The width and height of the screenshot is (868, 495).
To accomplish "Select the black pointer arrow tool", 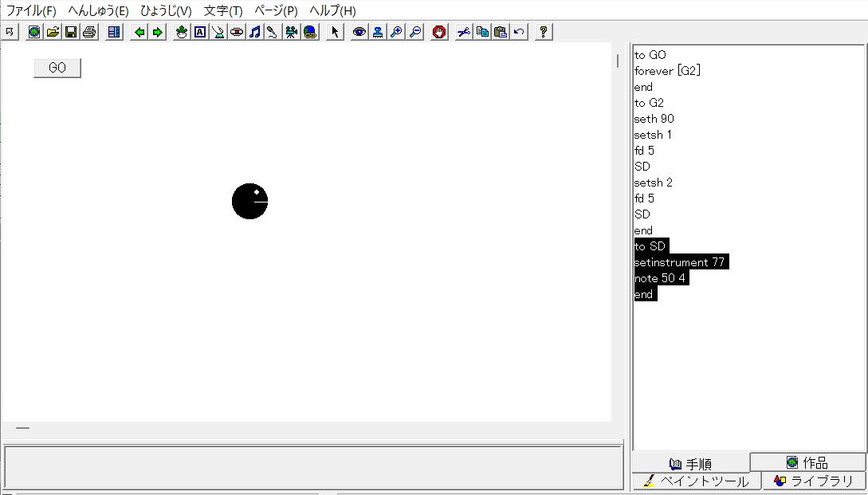I will 335,32.
